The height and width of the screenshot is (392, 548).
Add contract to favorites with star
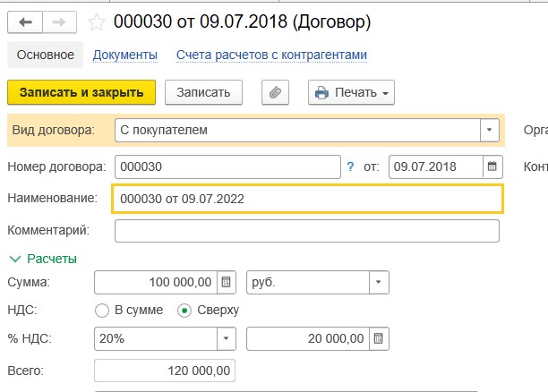coord(97,21)
